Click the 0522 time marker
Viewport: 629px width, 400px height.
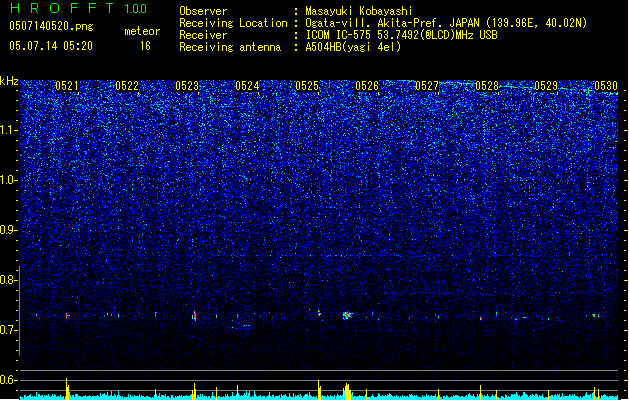127,86
